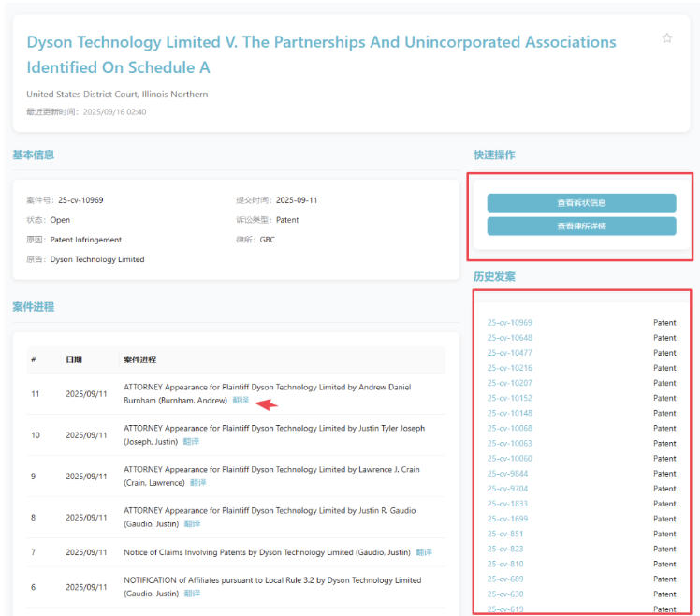
Task: Click the star favorite icon
Action: tap(666, 38)
